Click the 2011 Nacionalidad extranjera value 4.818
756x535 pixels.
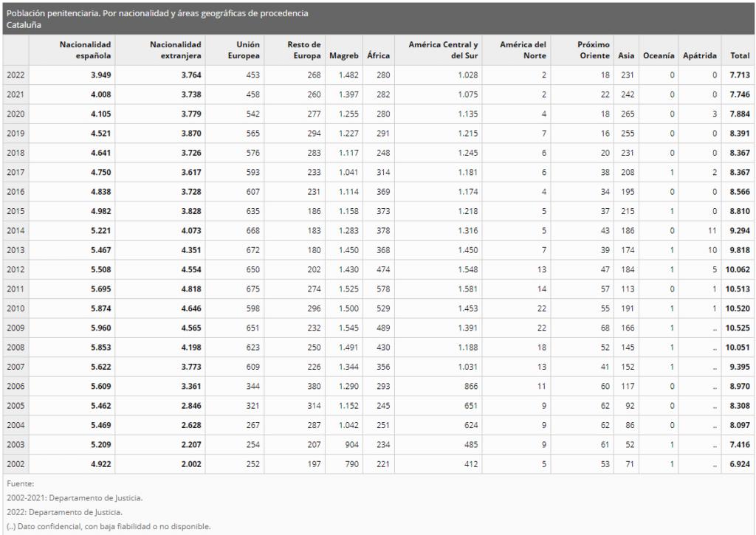coord(190,289)
